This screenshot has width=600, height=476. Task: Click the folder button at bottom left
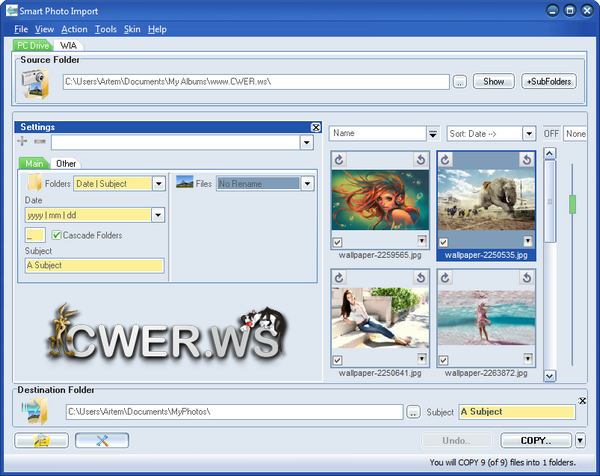pos(42,440)
